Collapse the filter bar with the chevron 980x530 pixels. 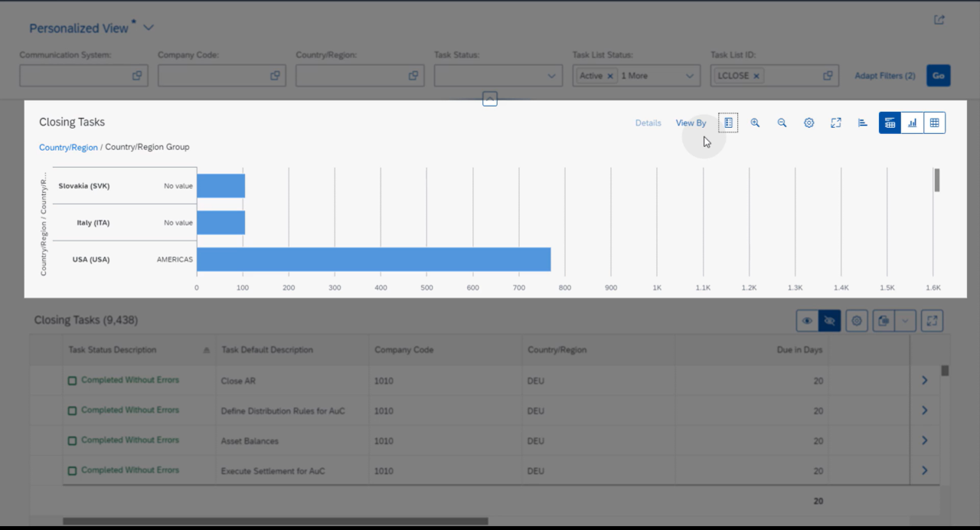pyautogui.click(x=489, y=98)
